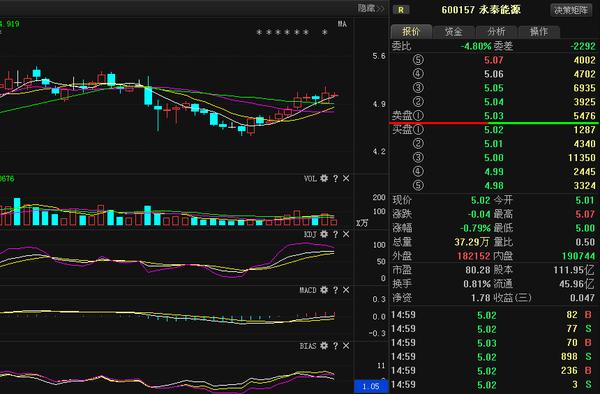The height and width of the screenshot is (394, 600).
Task: Collapse side panel with 隐藏>> button
Action: coord(371,8)
